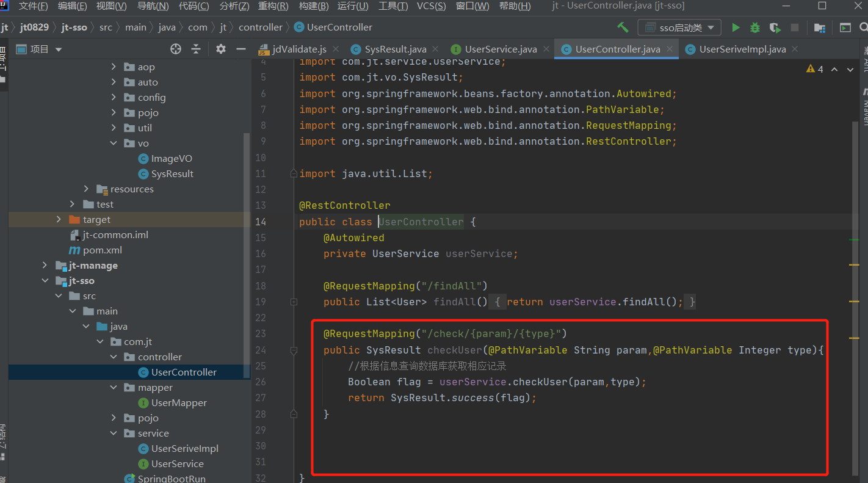Select UserService interface in project tree
This screenshot has width=868, height=483.
point(171,463)
